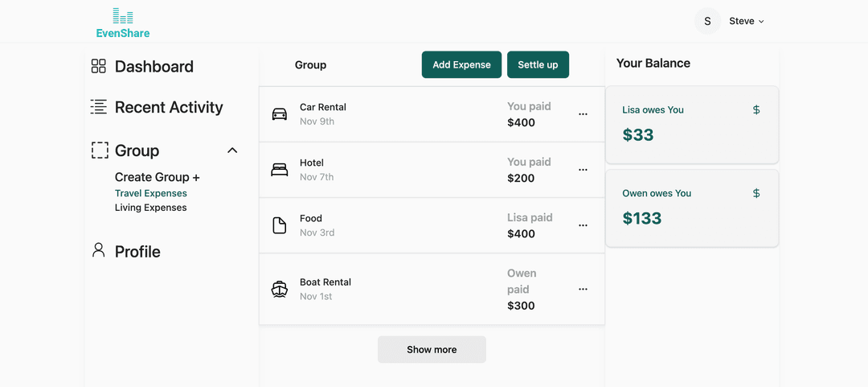Open the three-dot menu for Hotel
This screenshot has width=868, height=387.
click(x=583, y=170)
